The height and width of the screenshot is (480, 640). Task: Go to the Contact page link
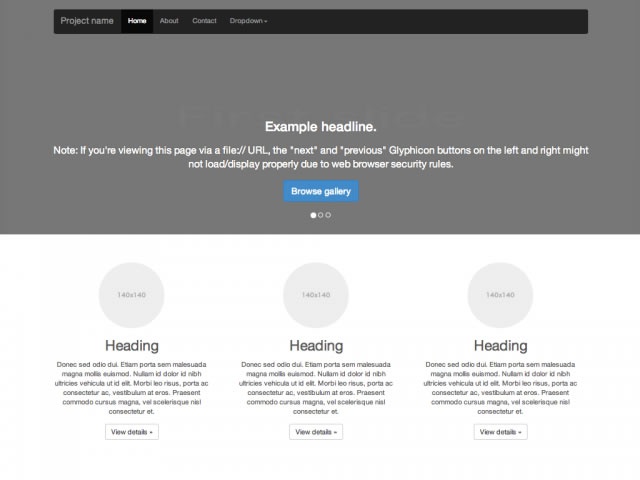pyautogui.click(x=204, y=21)
